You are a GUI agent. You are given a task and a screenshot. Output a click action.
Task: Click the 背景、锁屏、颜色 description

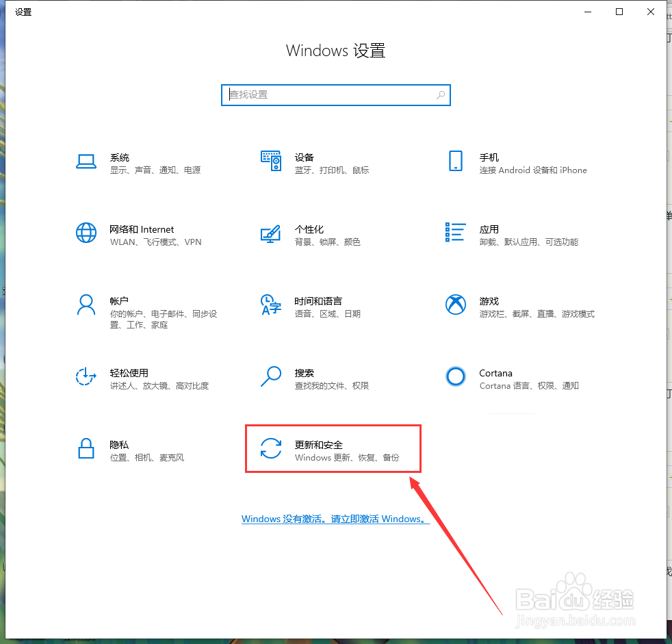pyautogui.click(x=327, y=242)
